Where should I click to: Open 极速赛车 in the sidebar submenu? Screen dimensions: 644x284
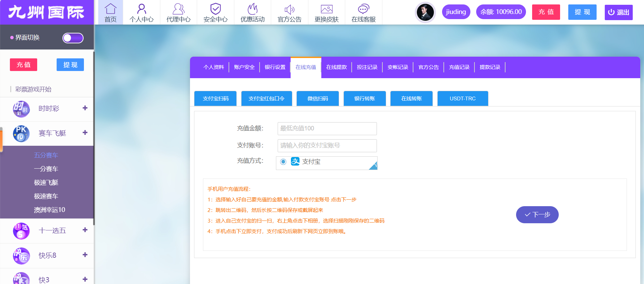46,196
